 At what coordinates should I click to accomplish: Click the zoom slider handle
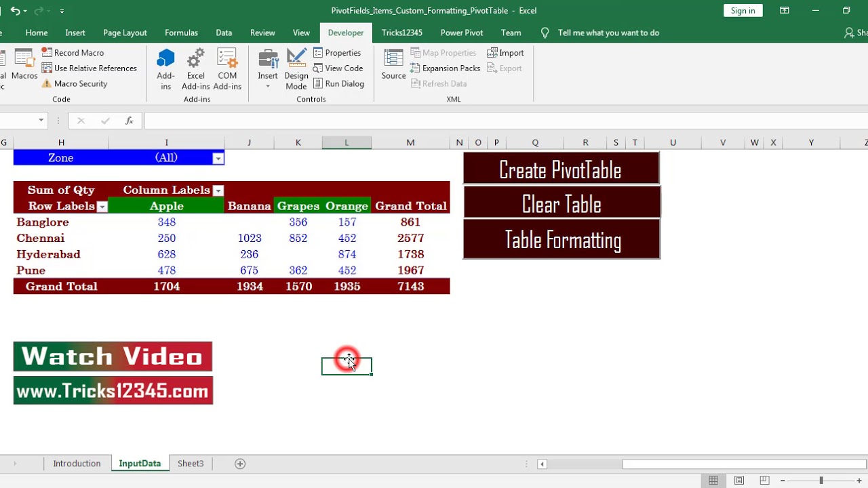(821, 481)
